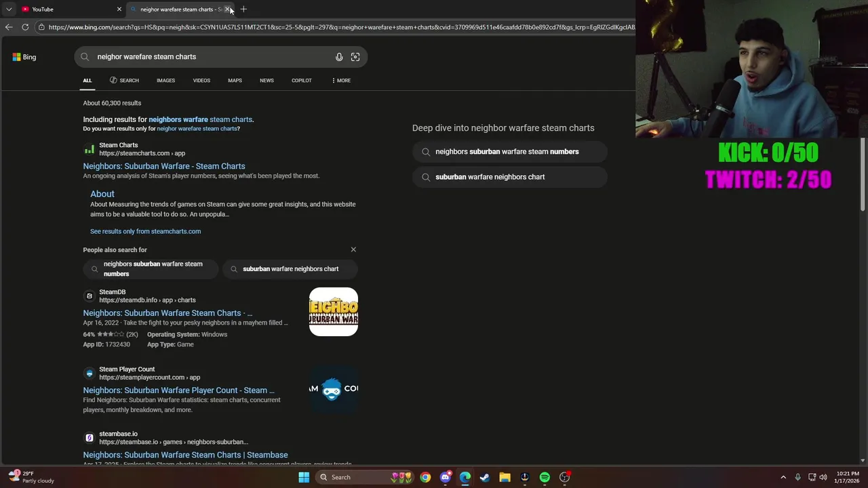Select suburban warfare neighbors chart chip
The image size is (868, 488).
pos(290,269)
